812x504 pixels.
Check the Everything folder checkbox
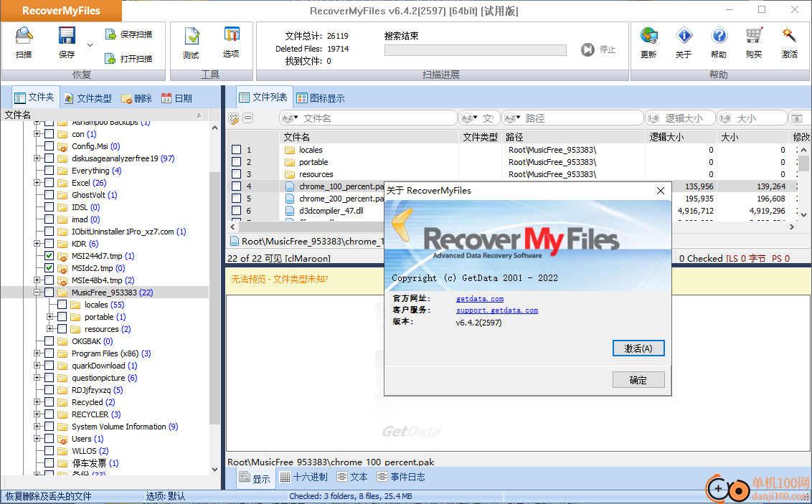tap(49, 170)
